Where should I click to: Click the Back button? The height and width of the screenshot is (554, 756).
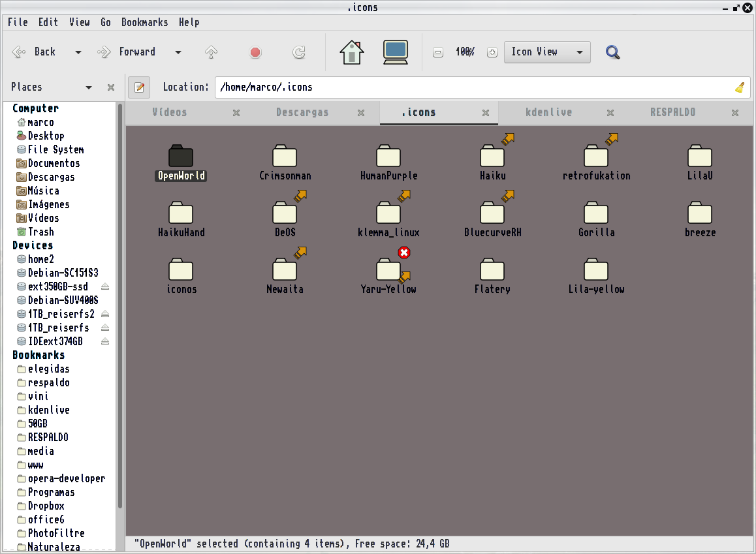point(34,52)
